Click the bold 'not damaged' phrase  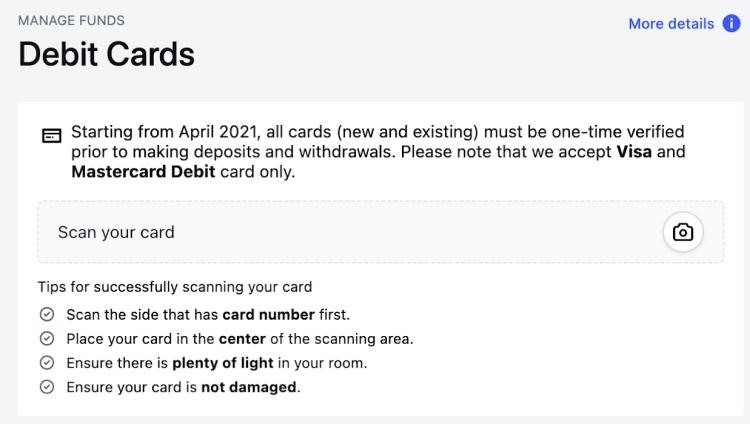pos(249,387)
